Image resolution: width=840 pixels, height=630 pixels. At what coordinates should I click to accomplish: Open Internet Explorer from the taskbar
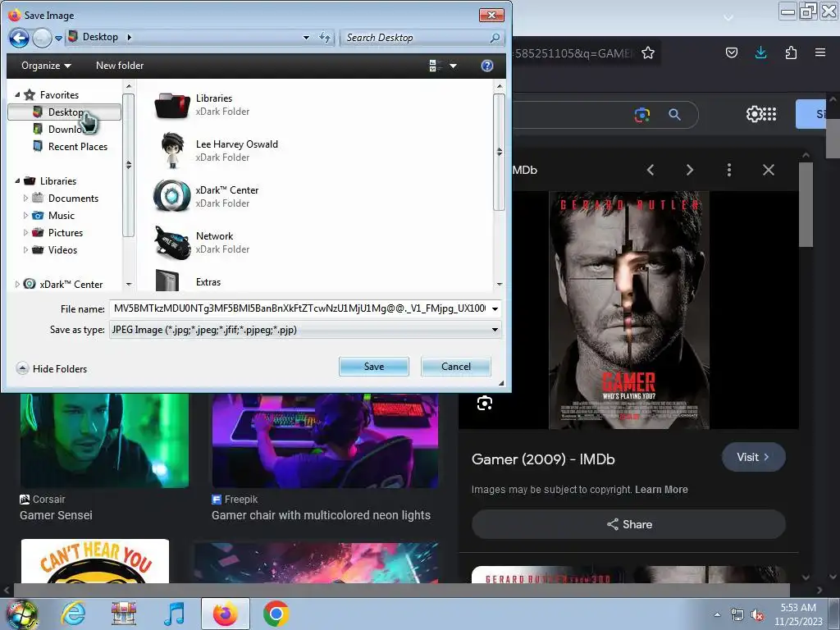pyautogui.click(x=73, y=614)
